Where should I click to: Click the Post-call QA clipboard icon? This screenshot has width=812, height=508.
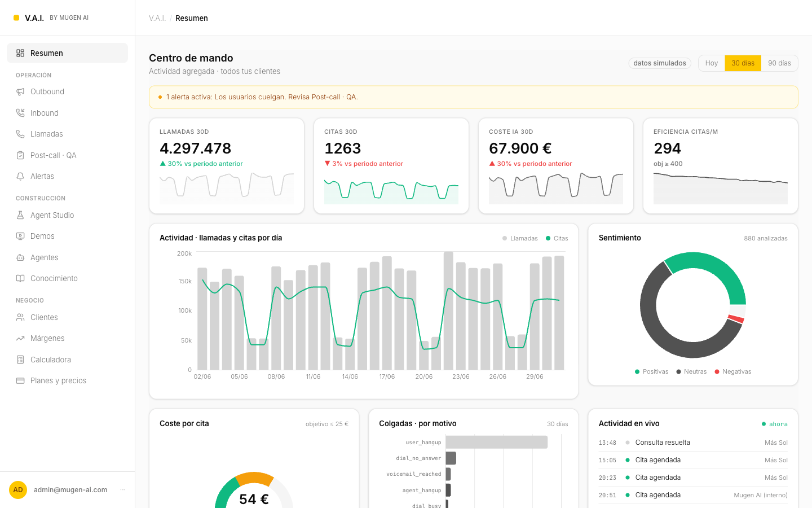click(x=20, y=155)
